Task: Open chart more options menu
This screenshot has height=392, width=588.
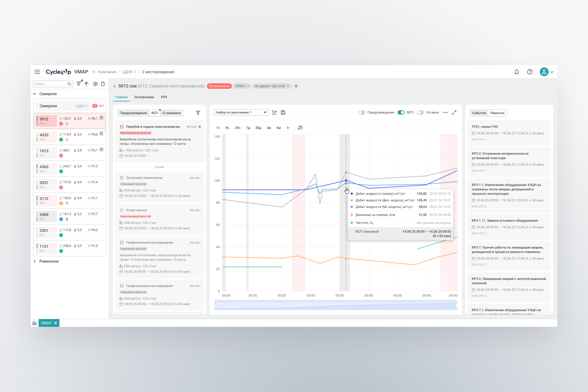Action: (x=445, y=112)
